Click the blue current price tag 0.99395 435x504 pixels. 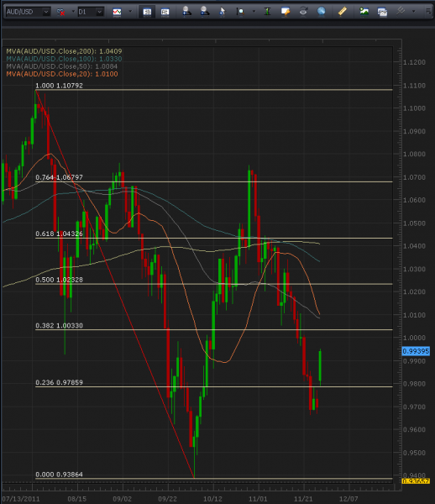click(416, 351)
